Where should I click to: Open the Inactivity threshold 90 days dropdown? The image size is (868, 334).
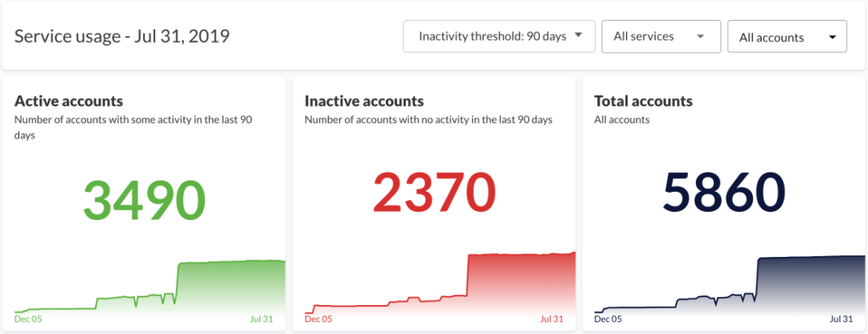(499, 36)
